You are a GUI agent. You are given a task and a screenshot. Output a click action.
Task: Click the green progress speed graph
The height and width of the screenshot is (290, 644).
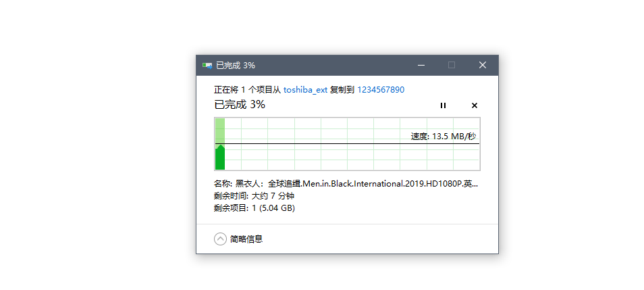tap(347, 144)
